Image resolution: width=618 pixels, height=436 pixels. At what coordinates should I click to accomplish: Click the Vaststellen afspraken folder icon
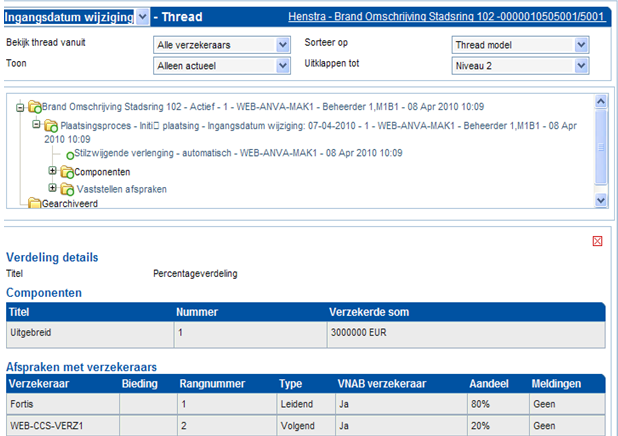click(x=67, y=188)
